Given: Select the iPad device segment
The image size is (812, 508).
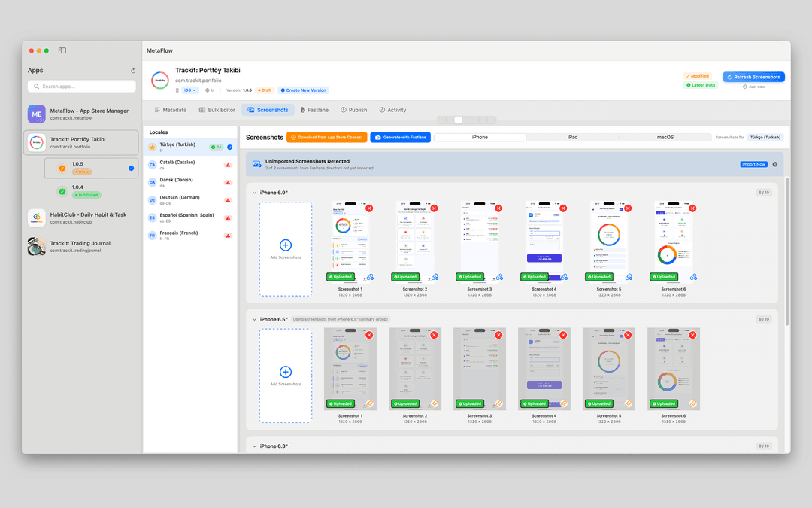Looking at the screenshot, I should (x=572, y=137).
